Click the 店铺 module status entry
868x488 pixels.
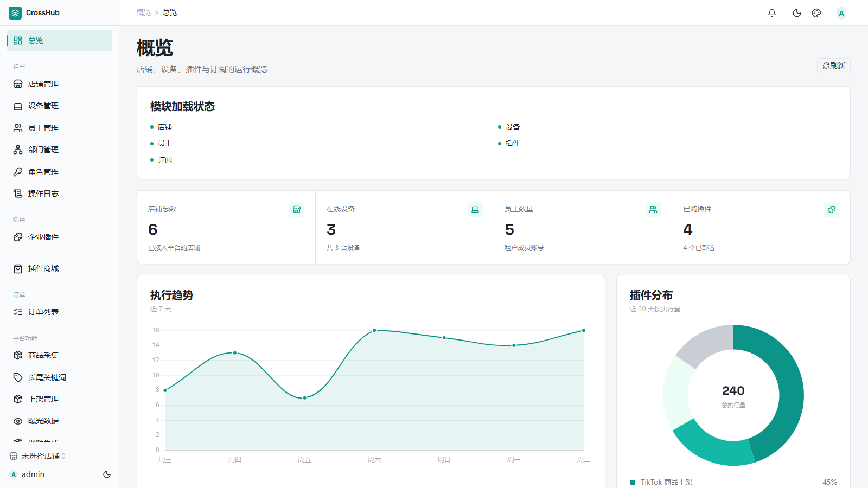point(161,127)
